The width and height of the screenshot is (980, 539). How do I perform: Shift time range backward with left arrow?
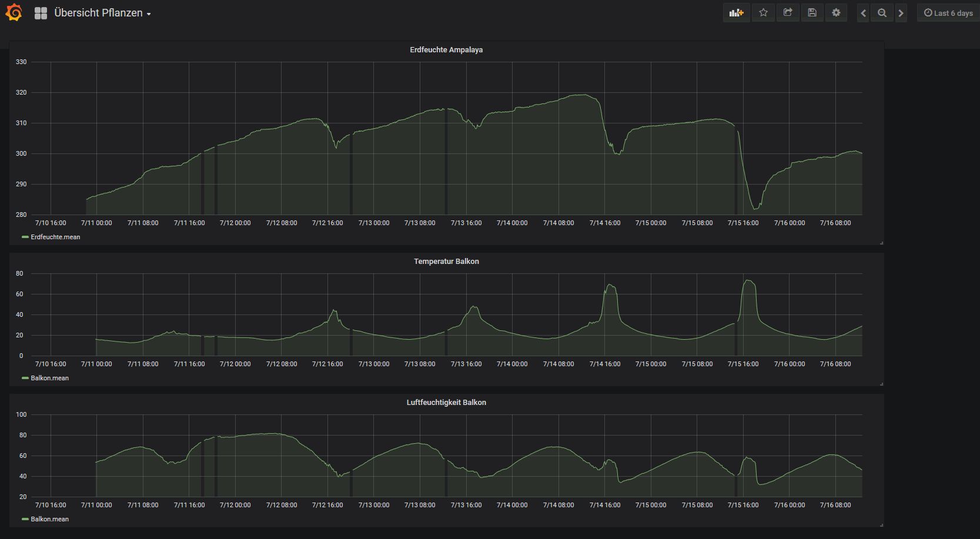pyautogui.click(x=863, y=13)
